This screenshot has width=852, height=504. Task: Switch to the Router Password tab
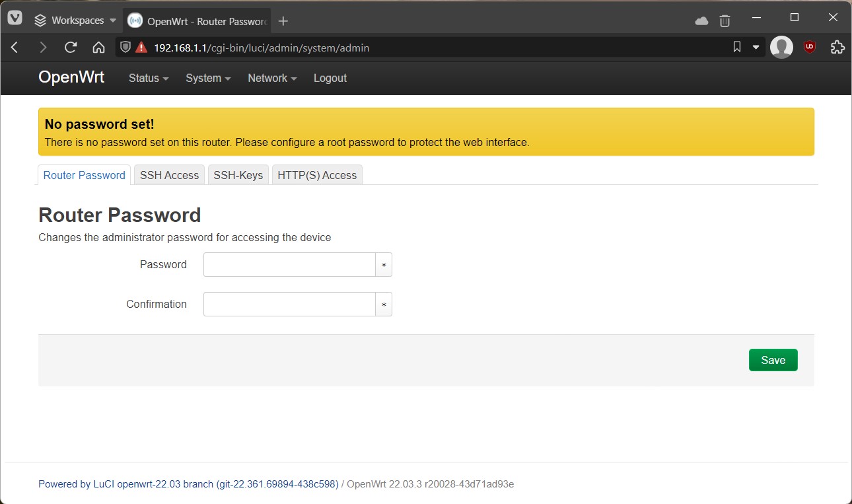[x=84, y=175]
